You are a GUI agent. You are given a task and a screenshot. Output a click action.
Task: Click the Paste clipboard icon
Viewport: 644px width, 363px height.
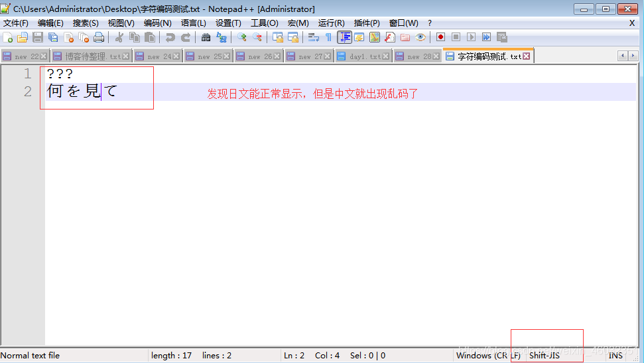coord(150,37)
